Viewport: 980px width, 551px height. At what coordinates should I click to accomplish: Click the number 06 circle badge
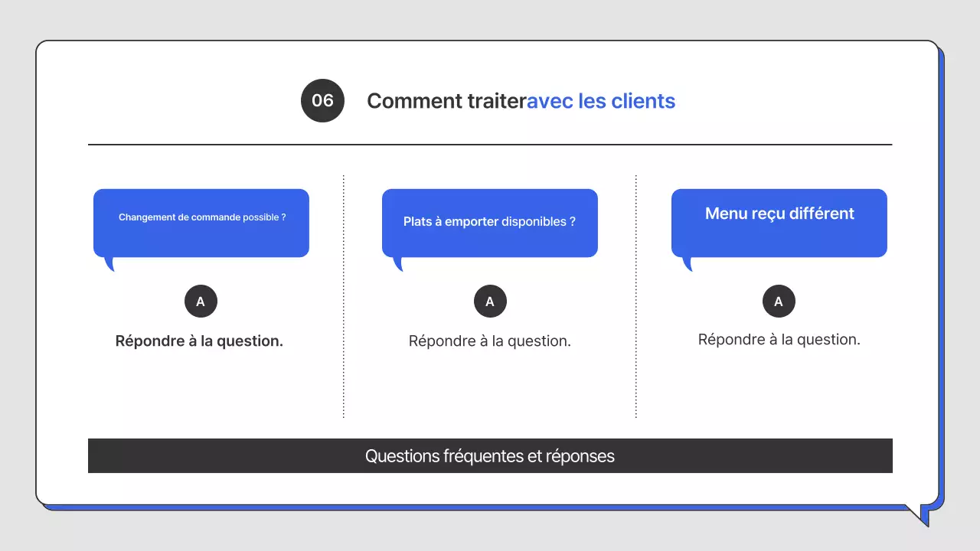(322, 100)
